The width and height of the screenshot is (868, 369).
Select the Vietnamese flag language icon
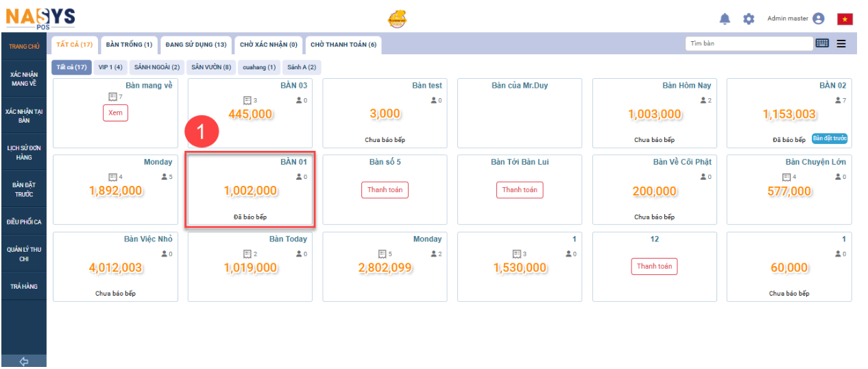(x=845, y=19)
